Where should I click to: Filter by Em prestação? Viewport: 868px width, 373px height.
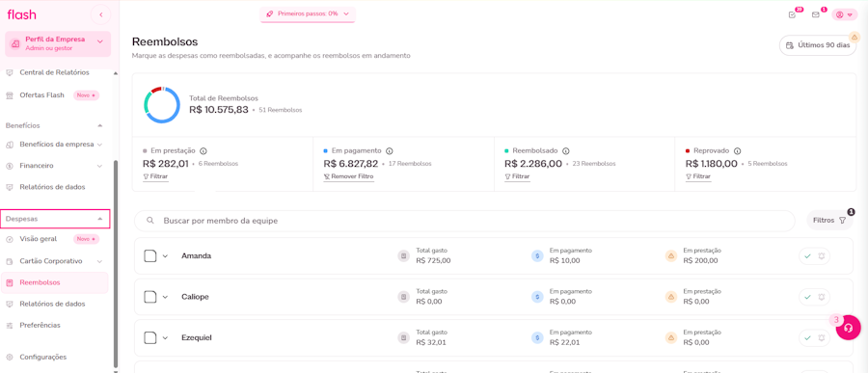[x=155, y=176]
